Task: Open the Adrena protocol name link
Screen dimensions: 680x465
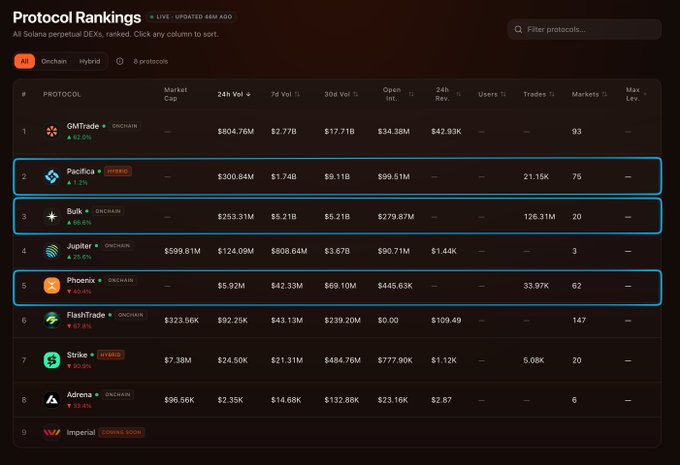Action: 79,395
